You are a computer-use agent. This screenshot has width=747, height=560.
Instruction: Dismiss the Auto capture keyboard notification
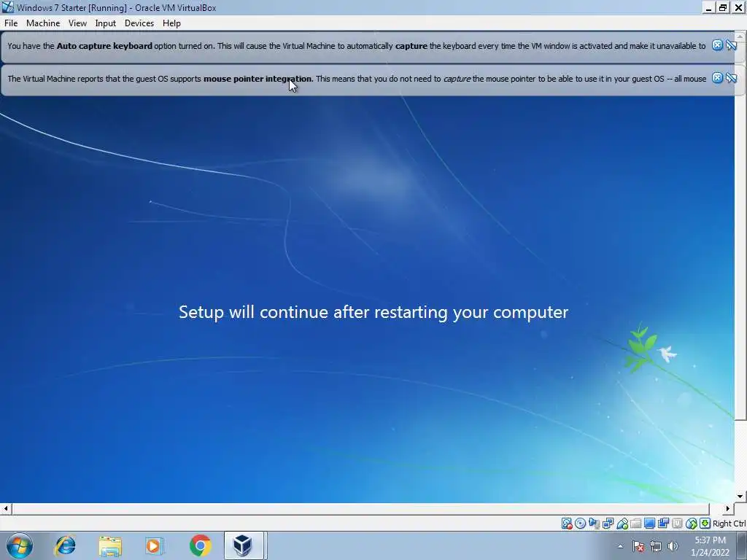pyautogui.click(x=718, y=45)
